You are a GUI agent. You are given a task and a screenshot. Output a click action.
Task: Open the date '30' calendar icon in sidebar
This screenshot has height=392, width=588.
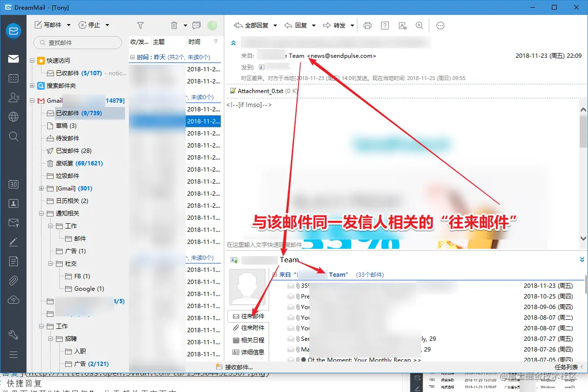tap(14, 184)
